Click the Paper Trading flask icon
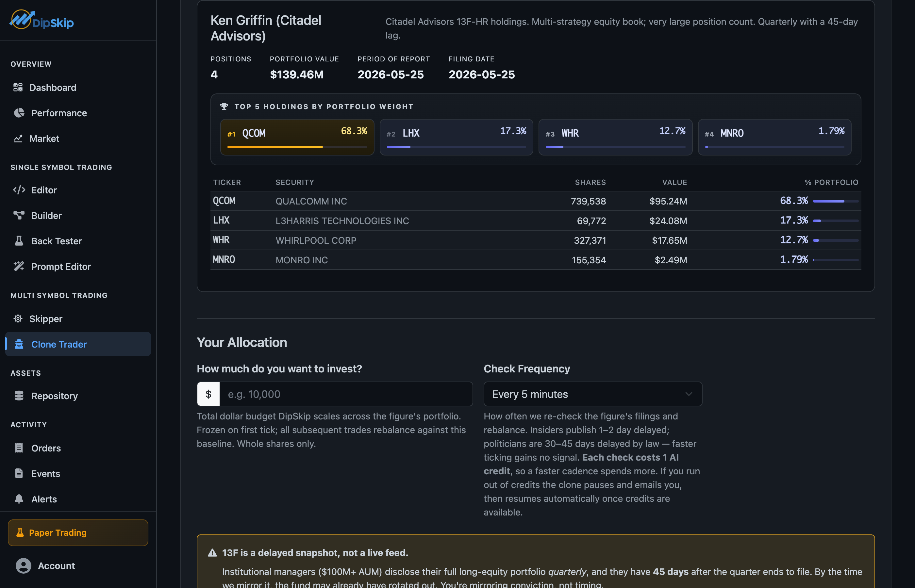 (x=20, y=532)
